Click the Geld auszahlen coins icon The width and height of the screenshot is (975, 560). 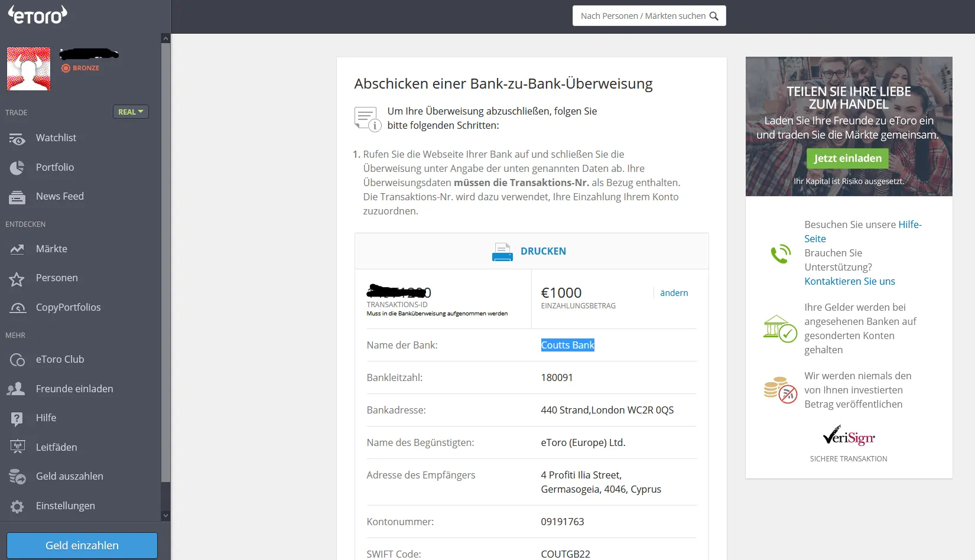pos(17,477)
